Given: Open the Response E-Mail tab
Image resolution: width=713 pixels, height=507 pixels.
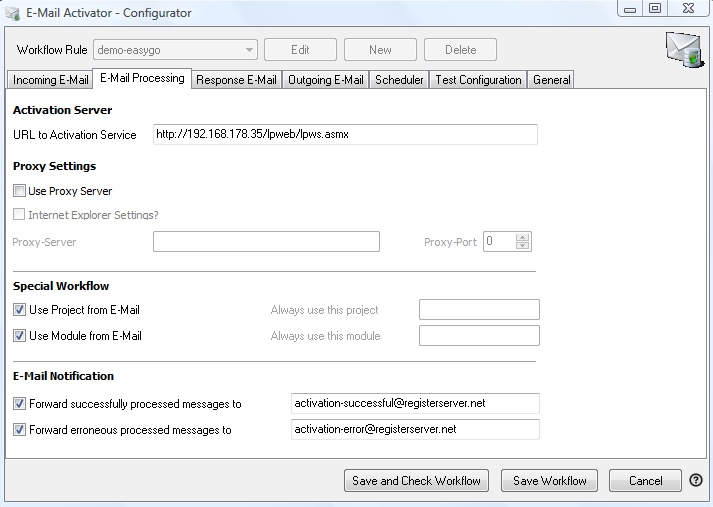Looking at the screenshot, I should pos(236,80).
